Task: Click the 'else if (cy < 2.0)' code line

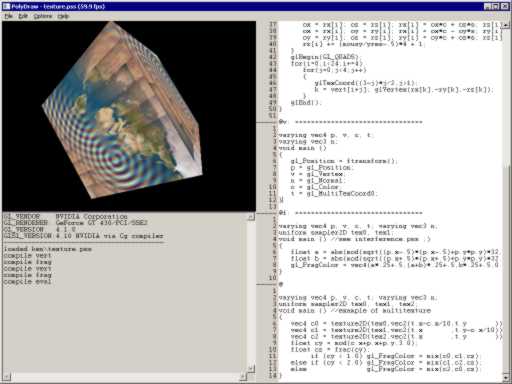Action: [385, 362]
